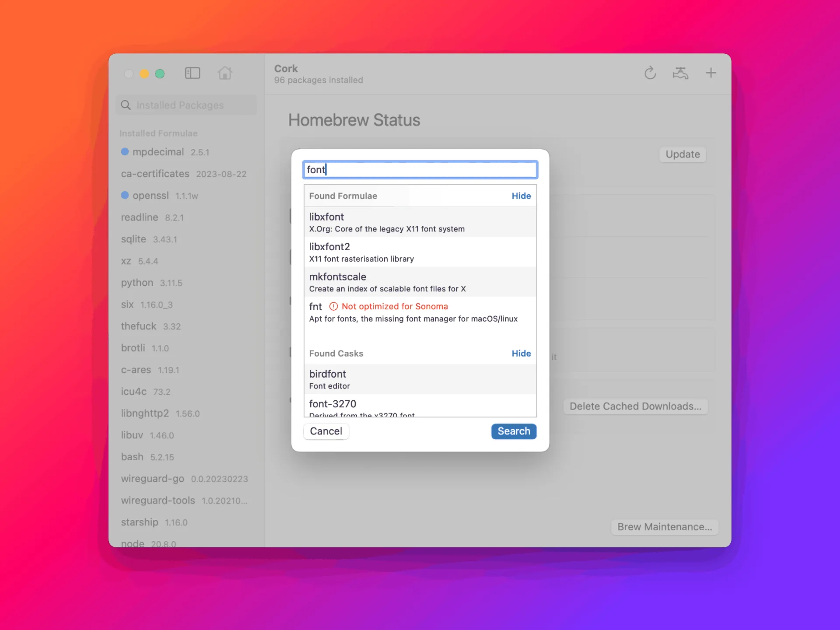Toggle the sidebar panel icon

click(192, 73)
